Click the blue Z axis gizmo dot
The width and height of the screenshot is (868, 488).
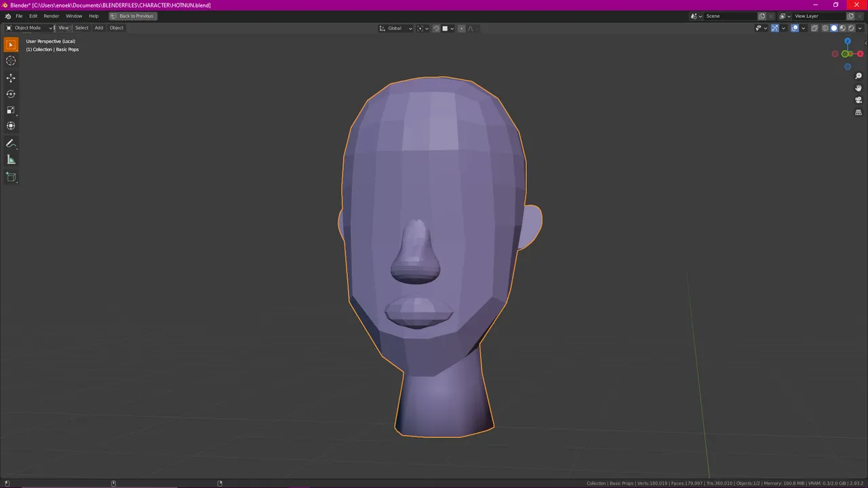(848, 42)
